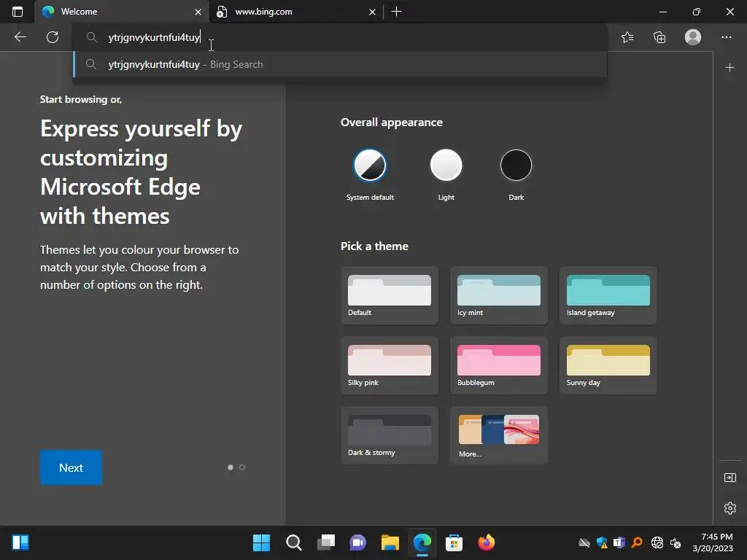The image size is (747, 560).
Task: Open OneDrive tray icon
Action: [x=584, y=542]
